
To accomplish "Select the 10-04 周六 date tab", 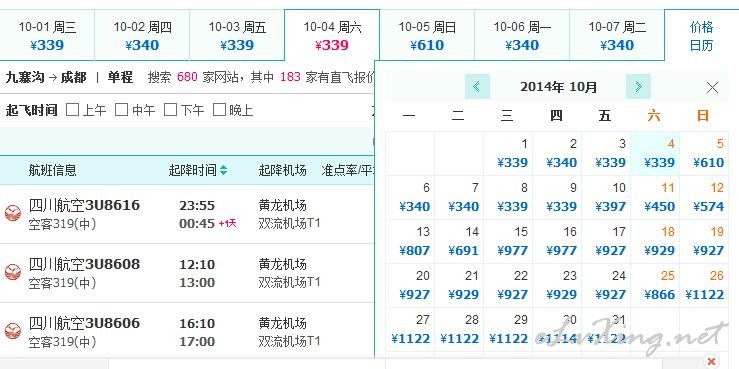I will (x=332, y=35).
